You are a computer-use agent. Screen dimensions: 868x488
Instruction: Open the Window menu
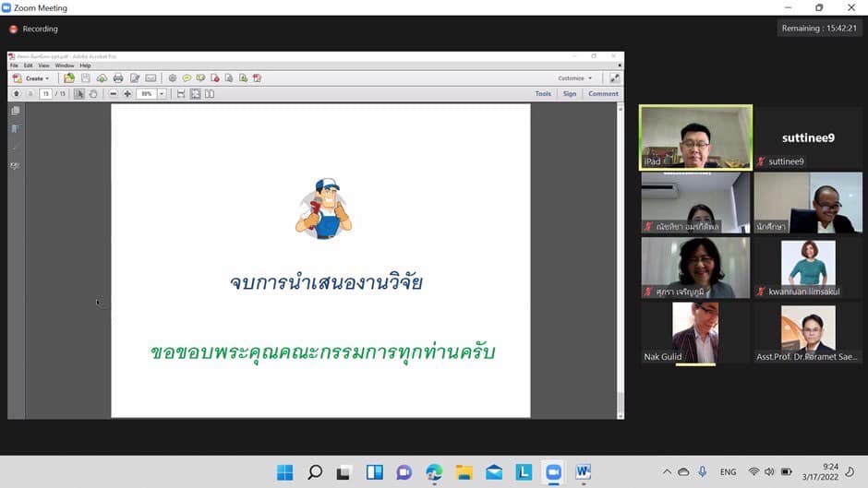(64, 65)
